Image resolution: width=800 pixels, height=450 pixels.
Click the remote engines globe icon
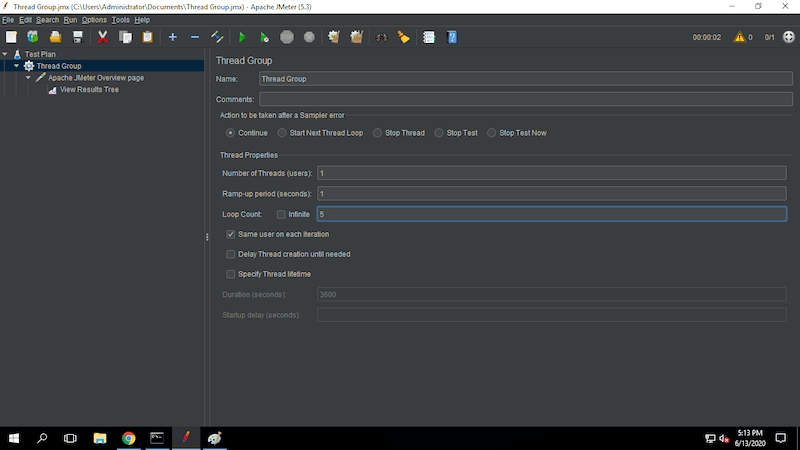788,37
